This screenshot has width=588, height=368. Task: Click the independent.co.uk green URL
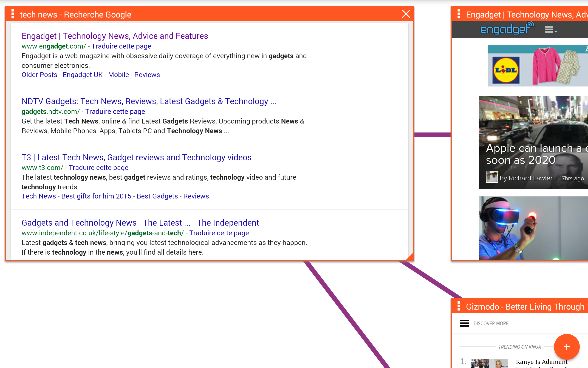point(102,233)
